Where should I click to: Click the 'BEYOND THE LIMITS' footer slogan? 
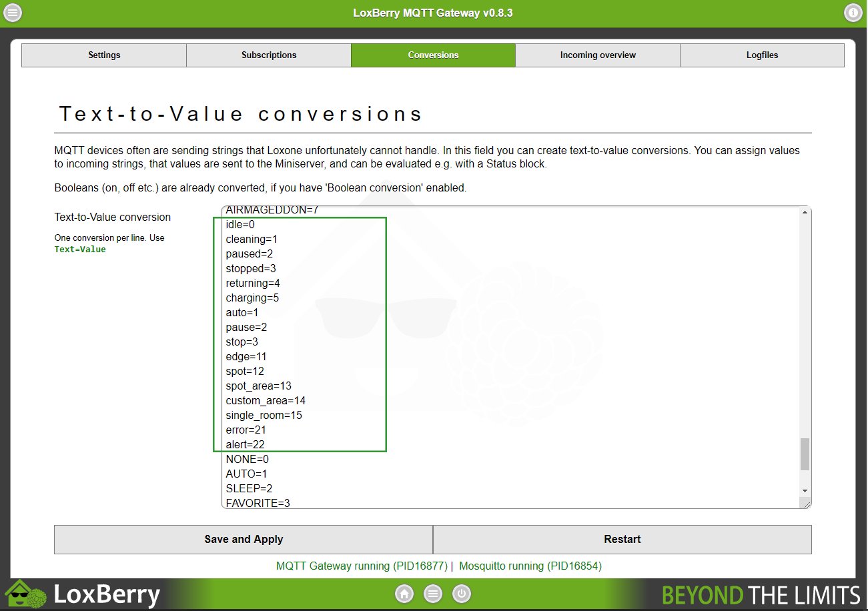click(761, 595)
